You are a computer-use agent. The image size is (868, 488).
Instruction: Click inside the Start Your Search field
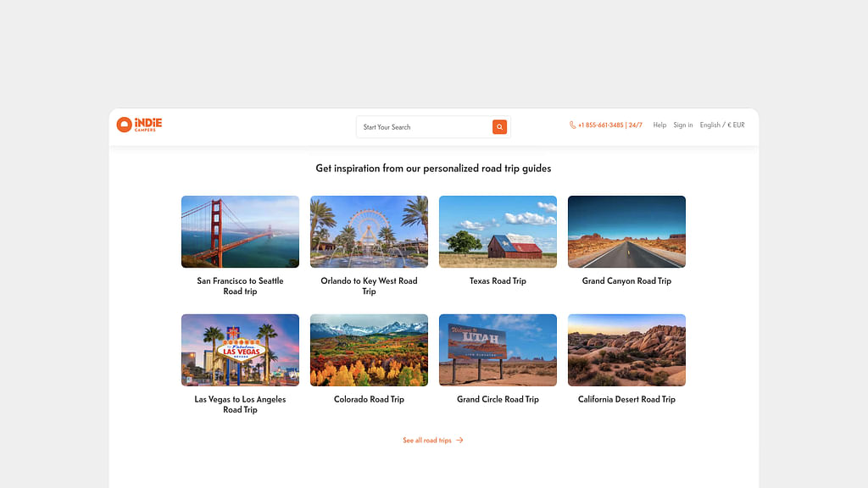[424, 127]
